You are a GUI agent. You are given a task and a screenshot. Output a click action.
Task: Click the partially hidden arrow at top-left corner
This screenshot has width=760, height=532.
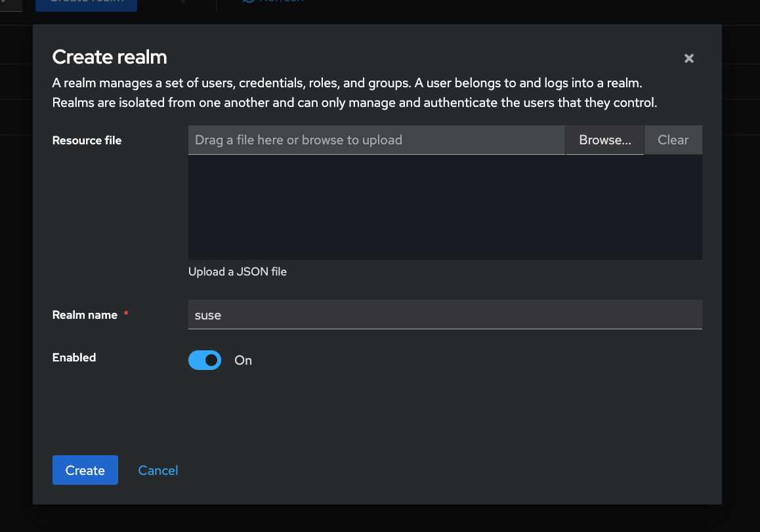click(x=5, y=3)
